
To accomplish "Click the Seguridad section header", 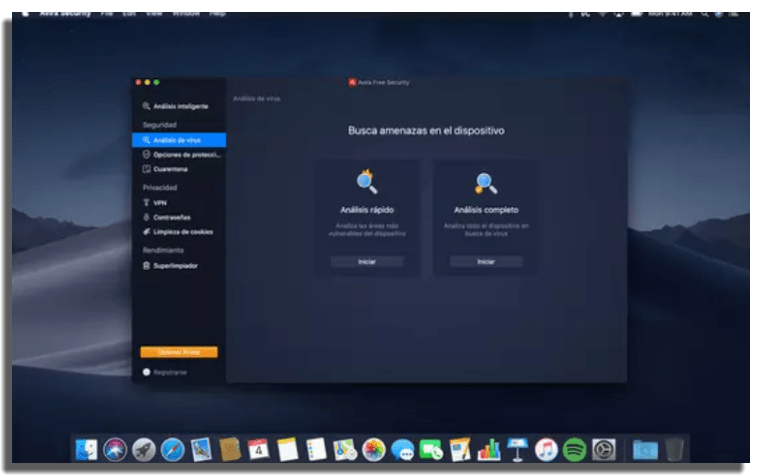I will (159, 124).
